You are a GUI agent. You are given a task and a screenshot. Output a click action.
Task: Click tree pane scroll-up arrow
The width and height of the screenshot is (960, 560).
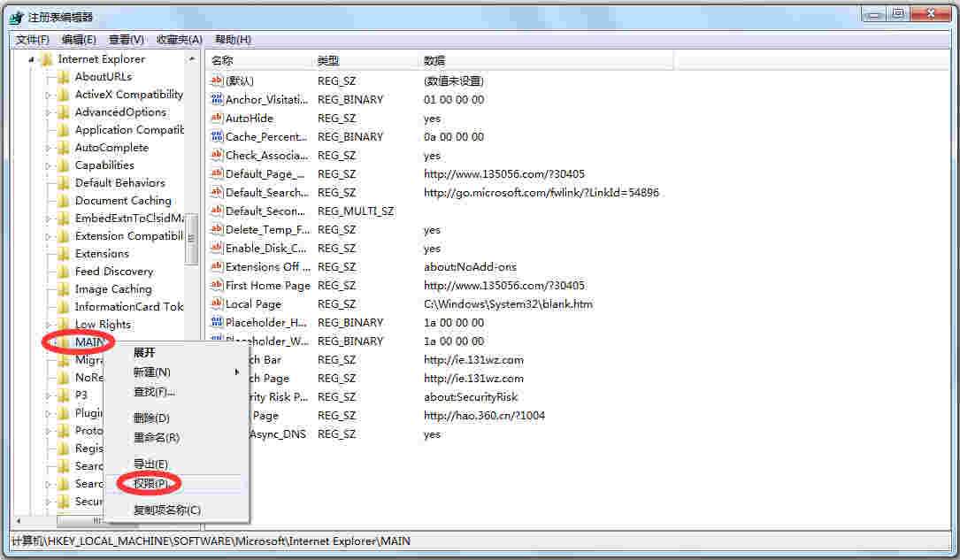(192, 59)
